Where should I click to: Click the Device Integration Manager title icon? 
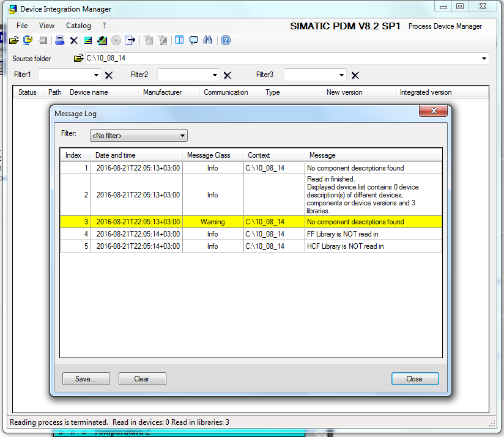pos(12,9)
